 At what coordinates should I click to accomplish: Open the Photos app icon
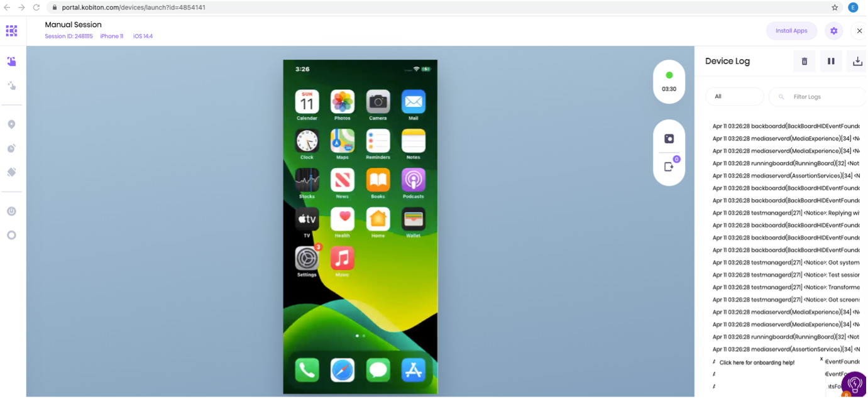(x=343, y=102)
